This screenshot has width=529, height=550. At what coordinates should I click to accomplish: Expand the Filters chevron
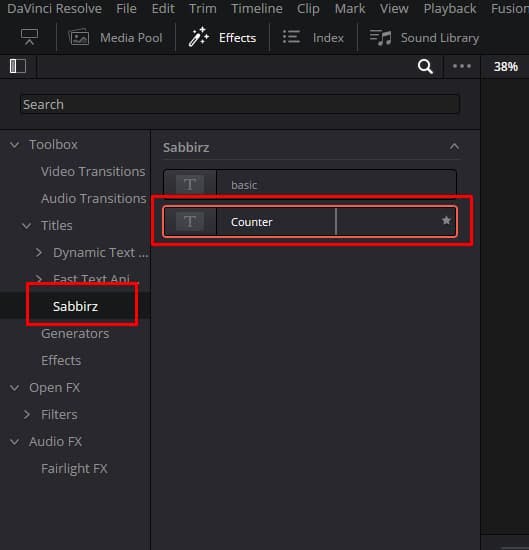(27, 415)
